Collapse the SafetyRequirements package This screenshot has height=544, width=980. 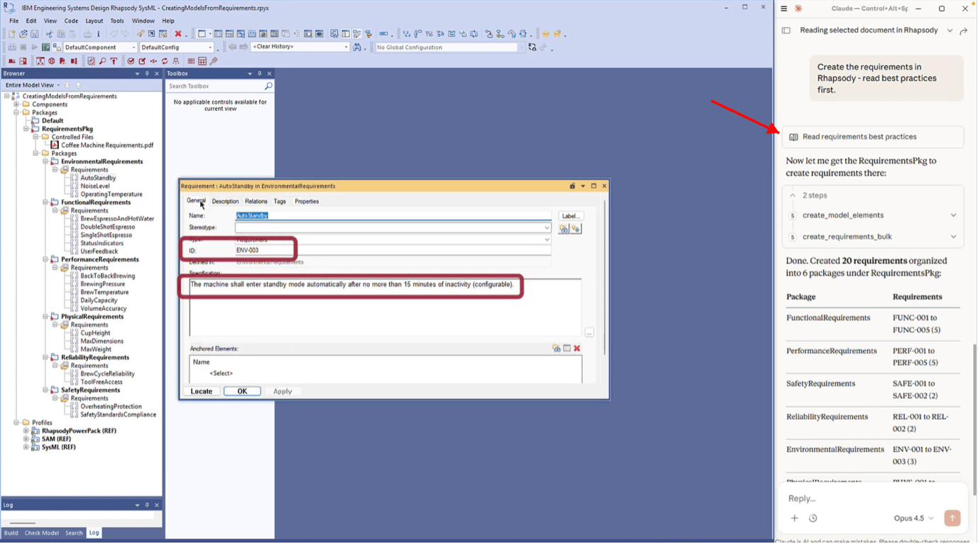[x=45, y=390]
